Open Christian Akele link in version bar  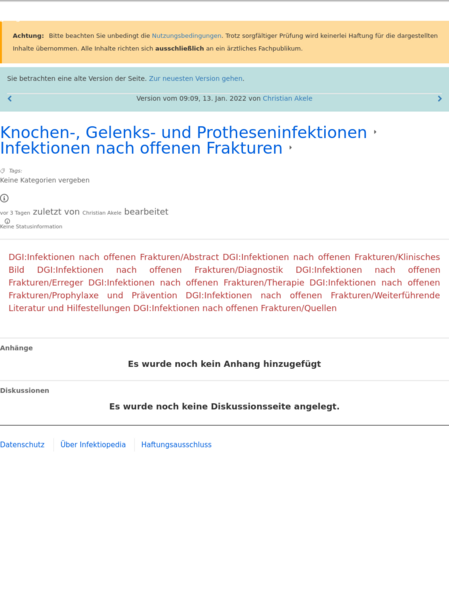pos(287,98)
